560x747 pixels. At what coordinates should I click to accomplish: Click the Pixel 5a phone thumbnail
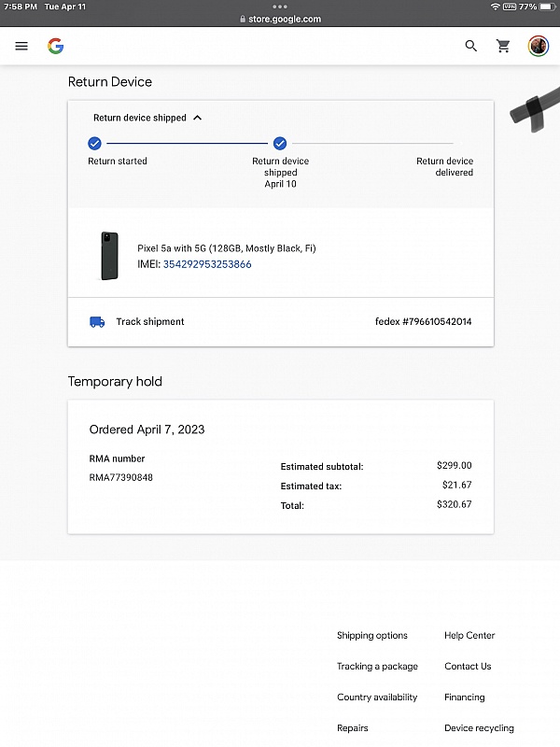[x=109, y=256]
